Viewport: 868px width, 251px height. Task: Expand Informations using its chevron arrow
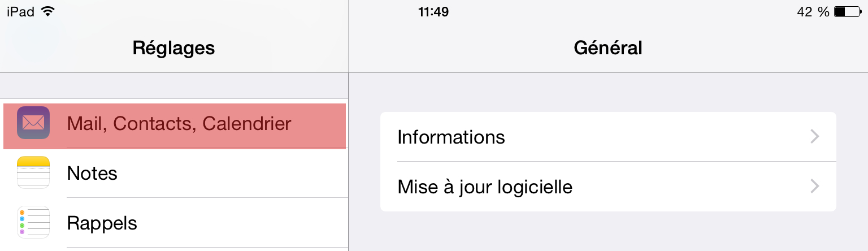point(814,137)
